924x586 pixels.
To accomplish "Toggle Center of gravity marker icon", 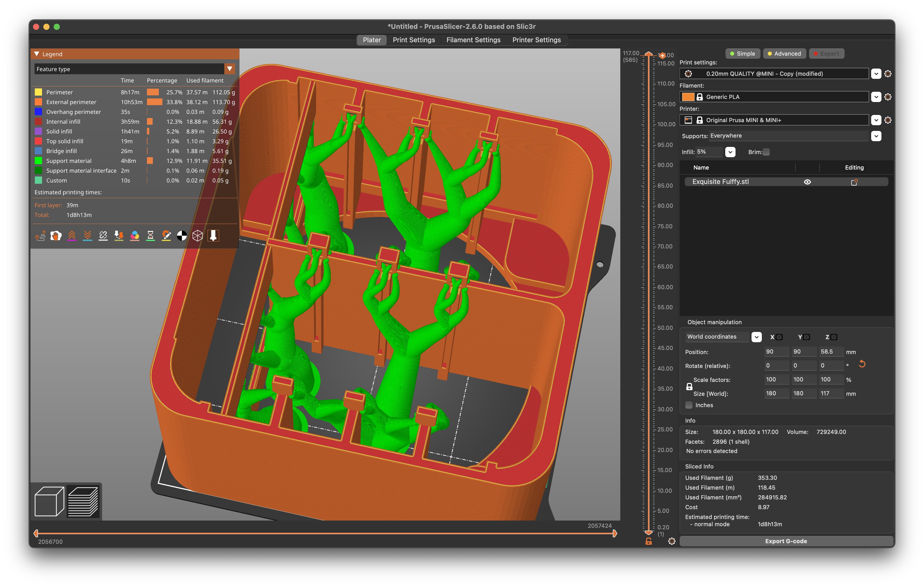I will click(x=182, y=236).
